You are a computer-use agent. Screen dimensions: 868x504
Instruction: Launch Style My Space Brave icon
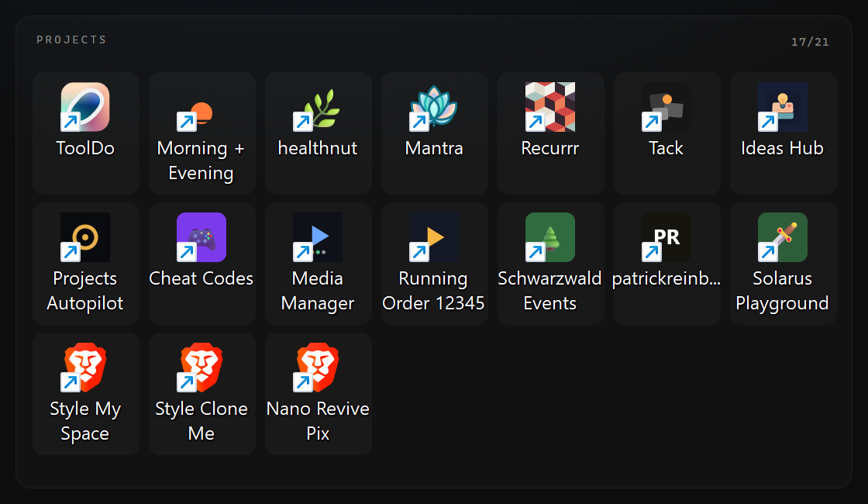point(85,368)
